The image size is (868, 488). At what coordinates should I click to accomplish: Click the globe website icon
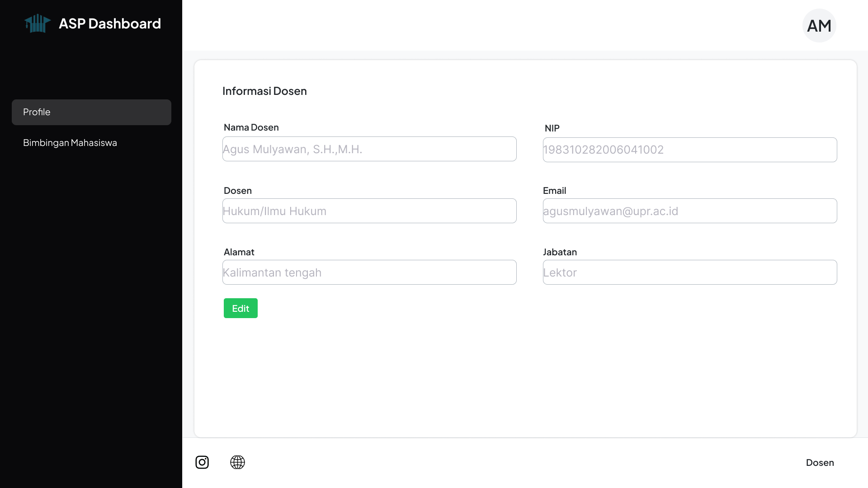click(x=237, y=462)
